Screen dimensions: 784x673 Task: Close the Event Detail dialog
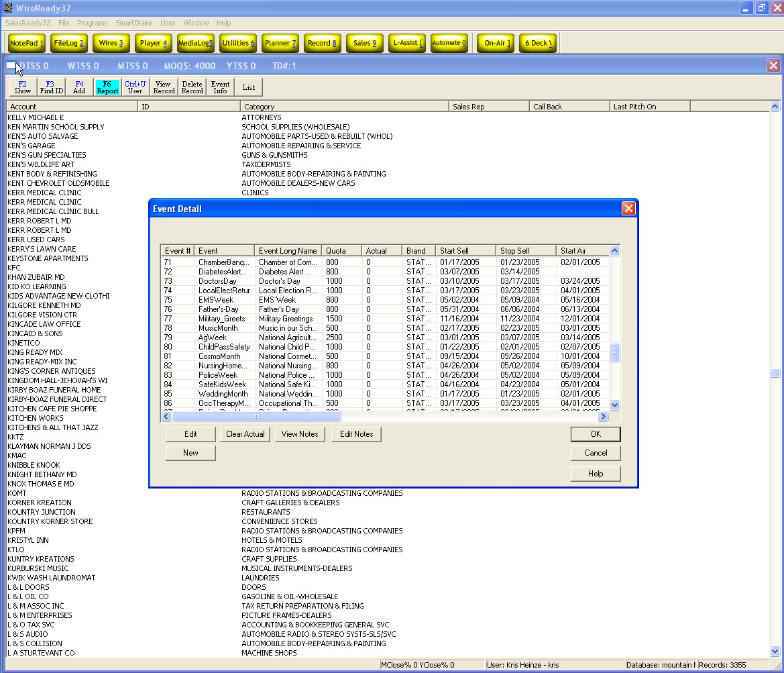[628, 209]
